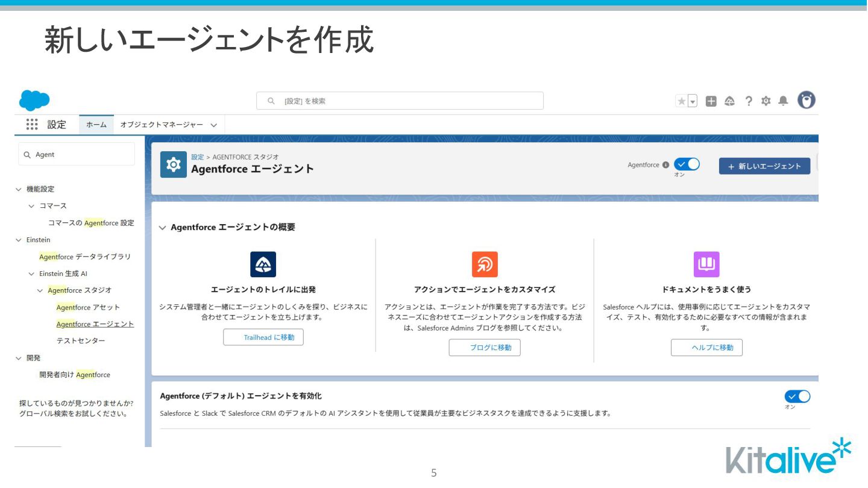Collapse the Einstein tree section
This screenshot has width=868, height=488.
tap(19, 240)
